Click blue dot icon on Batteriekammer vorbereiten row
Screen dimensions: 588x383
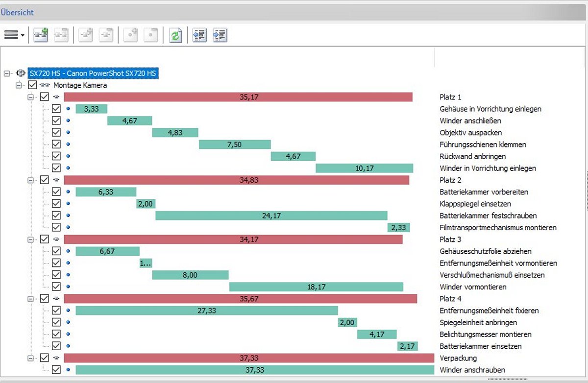[x=68, y=192]
